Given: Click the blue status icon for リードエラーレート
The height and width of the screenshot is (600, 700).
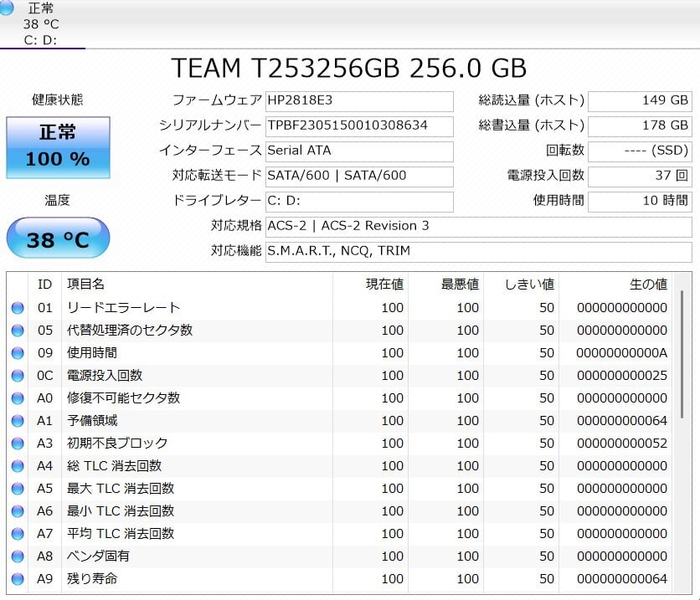Looking at the screenshot, I should 18,308.
